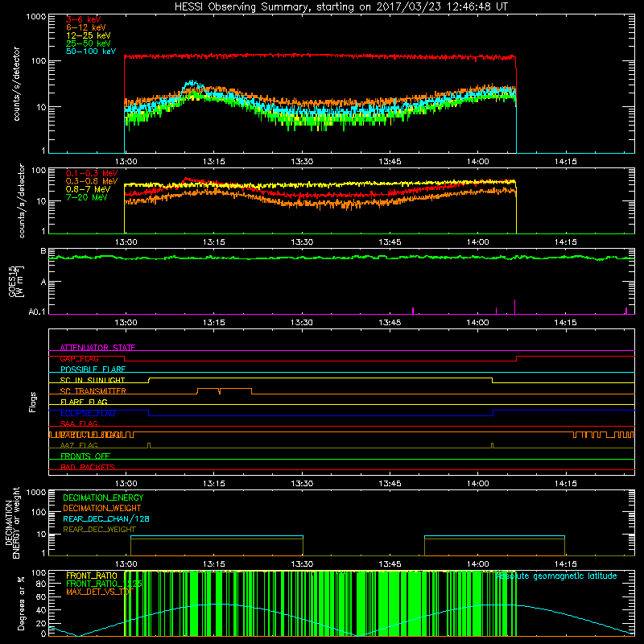The image size is (644, 644).
Task: Select the FLARE_FLAG label
Action: point(84,402)
